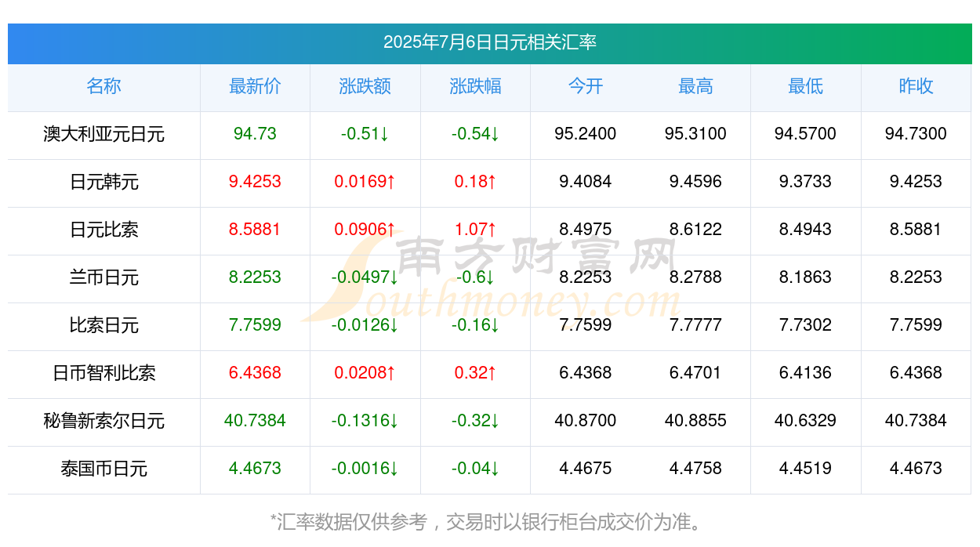This screenshot has height=547, width=980.
Task: Click change percent -0.54↓
Action: click(475, 134)
